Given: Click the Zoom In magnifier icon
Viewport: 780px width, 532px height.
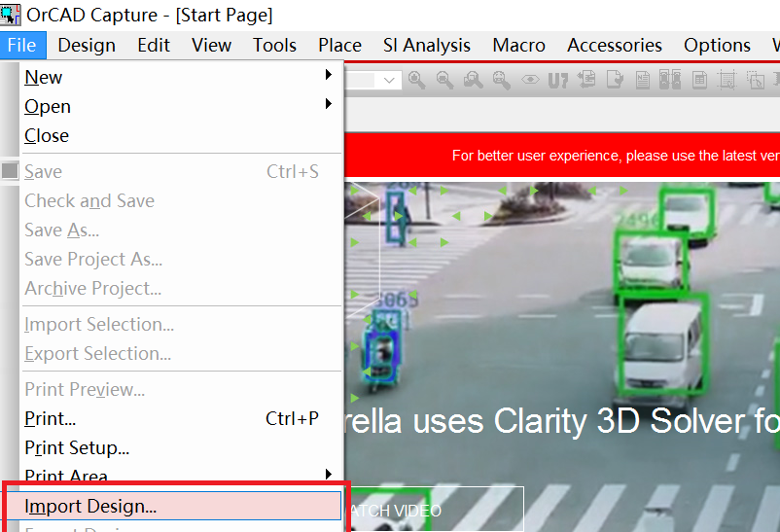Looking at the screenshot, I should pos(416,80).
